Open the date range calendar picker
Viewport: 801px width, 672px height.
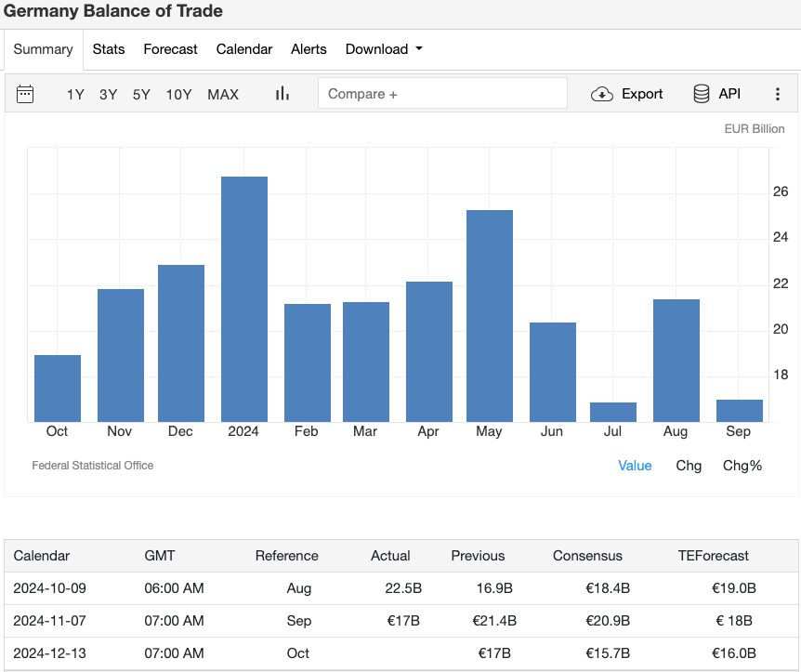click(x=25, y=93)
